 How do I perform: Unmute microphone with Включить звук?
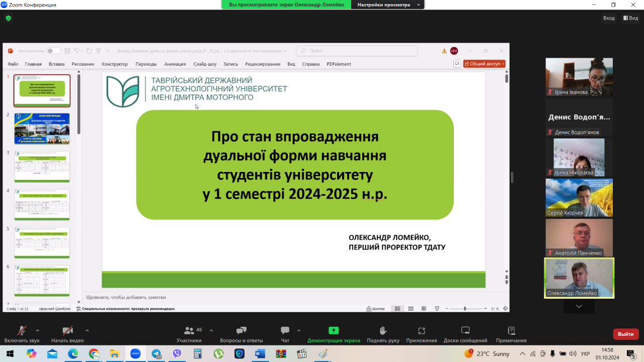pyautogui.click(x=22, y=334)
